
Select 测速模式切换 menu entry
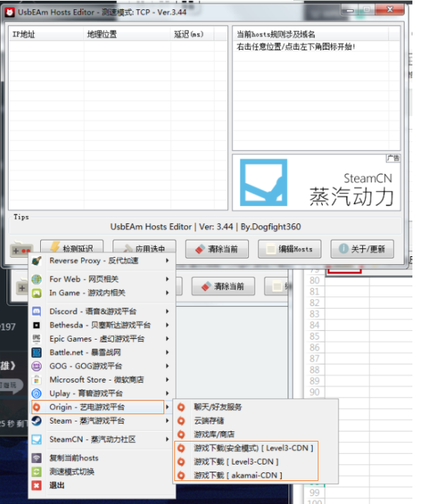[x=101, y=472]
